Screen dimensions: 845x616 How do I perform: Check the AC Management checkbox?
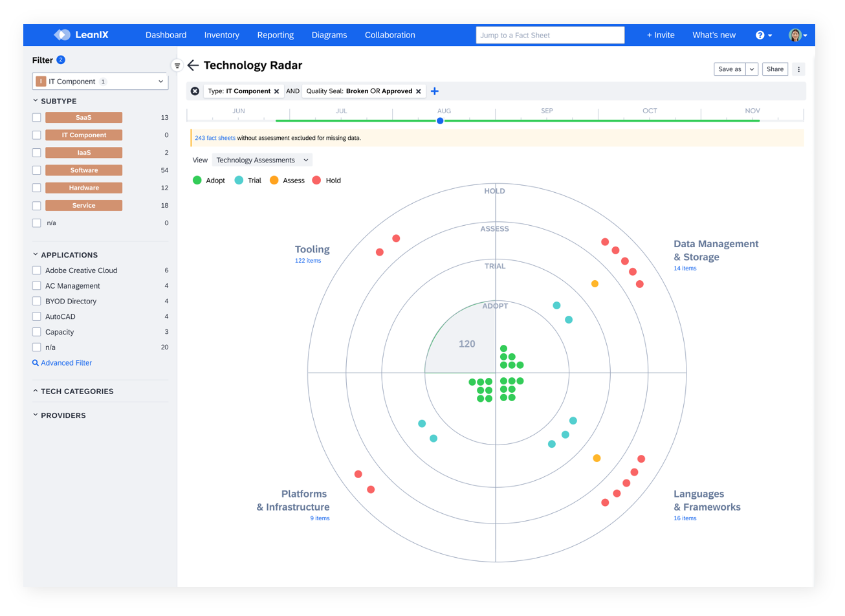(x=37, y=286)
